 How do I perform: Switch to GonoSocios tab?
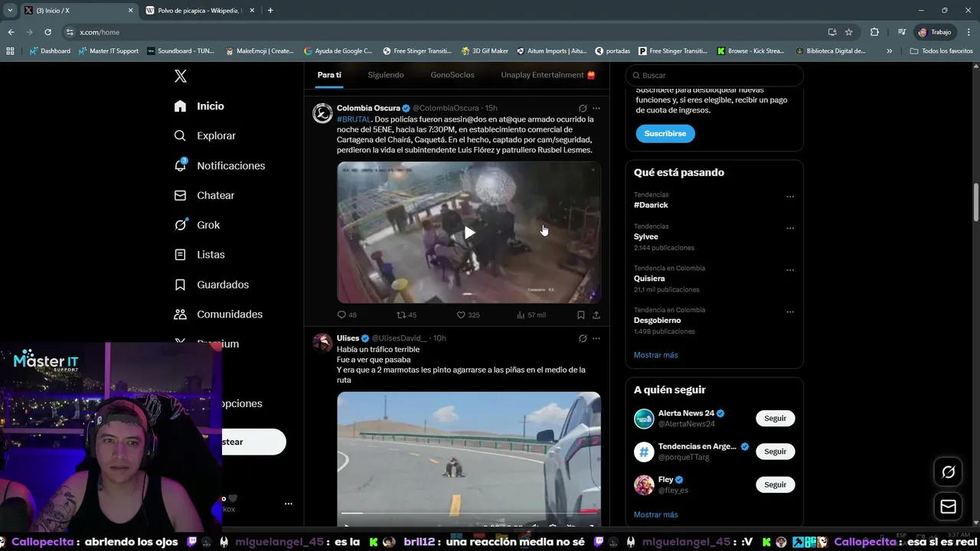pos(452,75)
